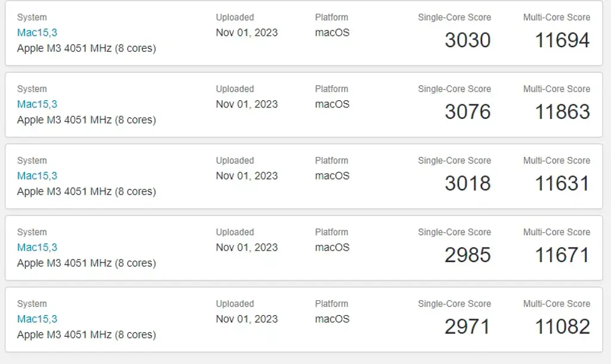
Task: Select the multi-core score 11671
Action: click(x=562, y=255)
